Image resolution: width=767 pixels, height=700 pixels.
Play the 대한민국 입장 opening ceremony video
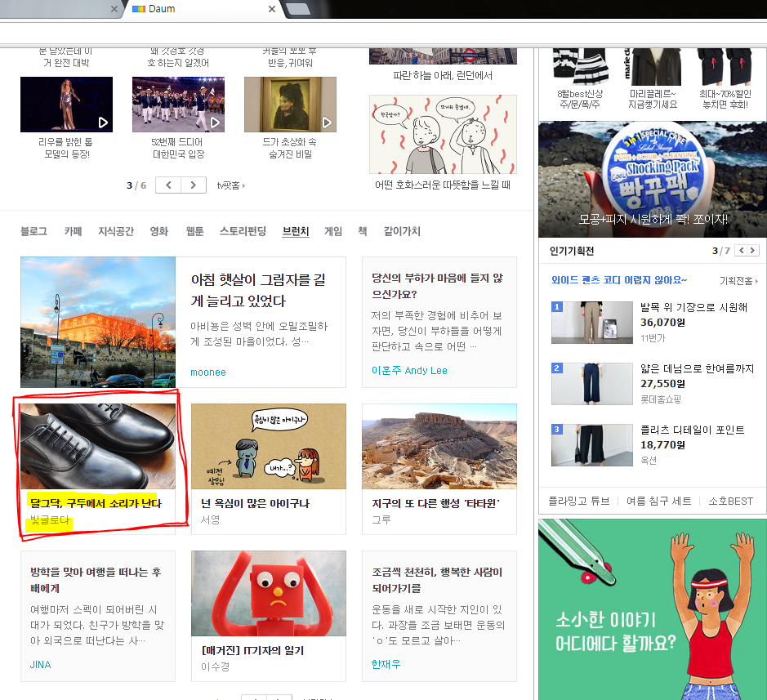[x=178, y=105]
